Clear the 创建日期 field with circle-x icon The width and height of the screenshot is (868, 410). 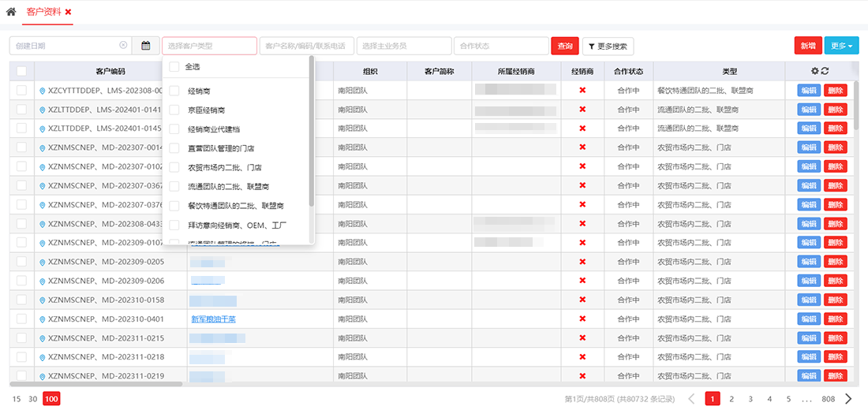coord(123,46)
